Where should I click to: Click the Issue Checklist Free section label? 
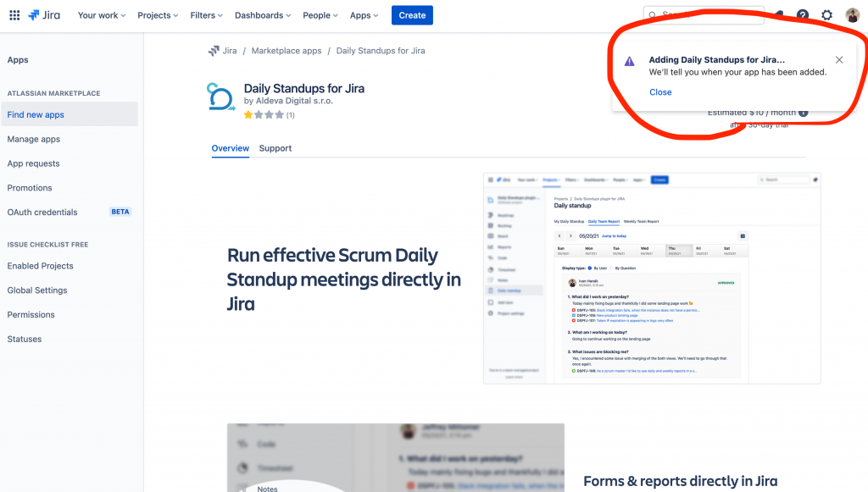click(47, 245)
